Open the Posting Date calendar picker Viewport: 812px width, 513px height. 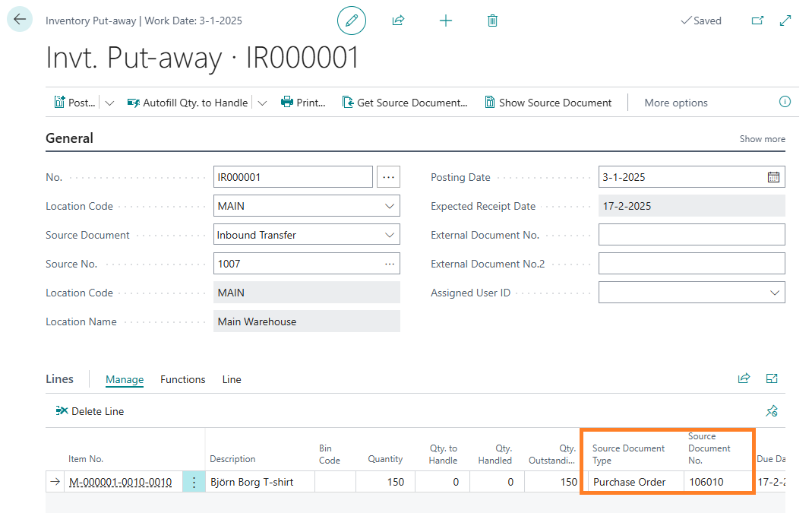773,177
